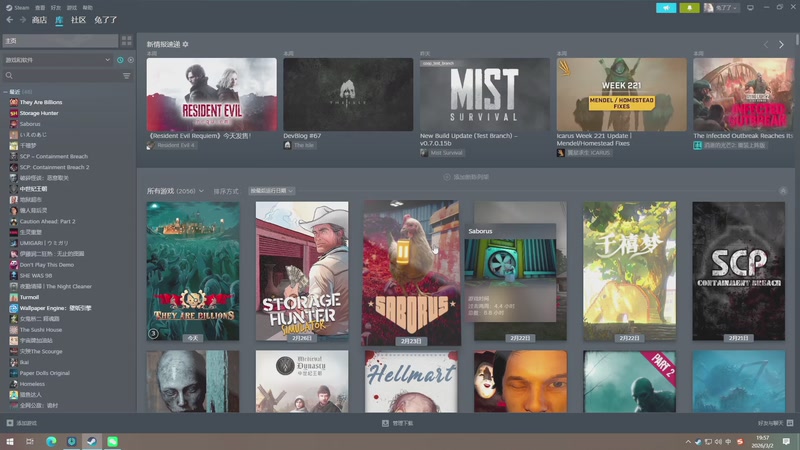Screen dimensions: 800x450
Task: Click the Wallpaper Engine sidebar icon
Action: pos(14,308)
